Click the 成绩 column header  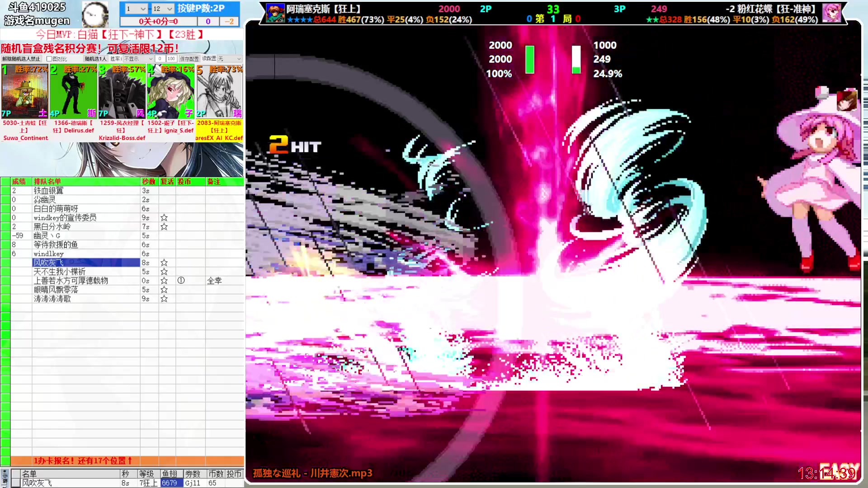[21, 182]
